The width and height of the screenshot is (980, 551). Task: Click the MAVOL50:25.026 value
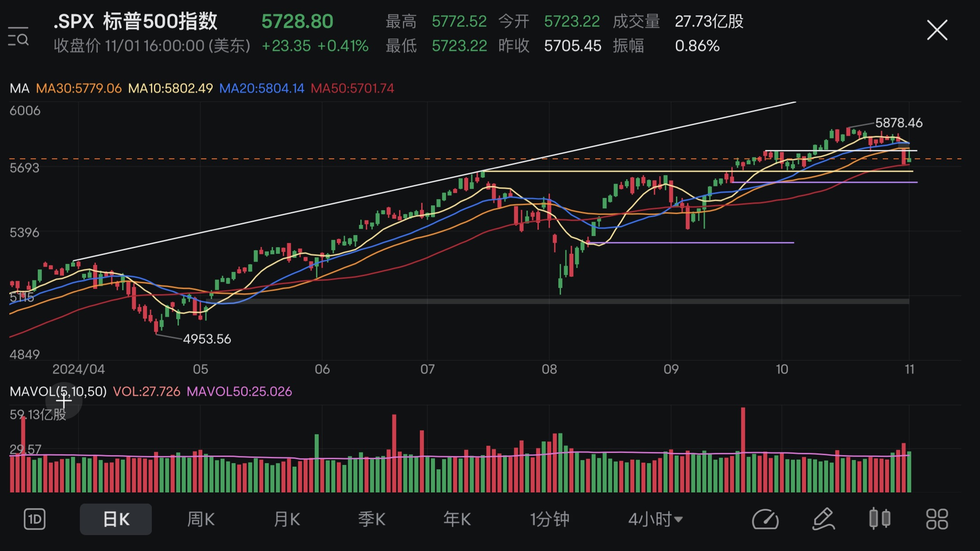coord(239,391)
